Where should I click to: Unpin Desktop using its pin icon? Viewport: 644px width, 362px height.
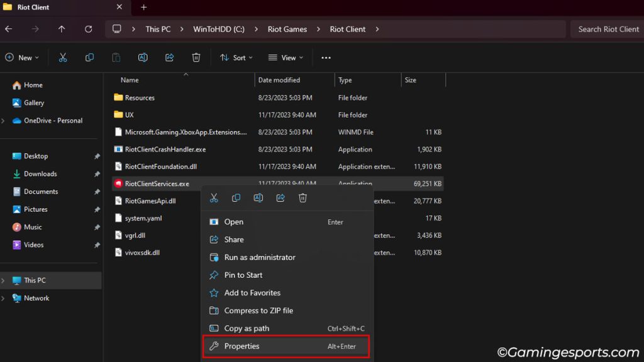pos(97,156)
